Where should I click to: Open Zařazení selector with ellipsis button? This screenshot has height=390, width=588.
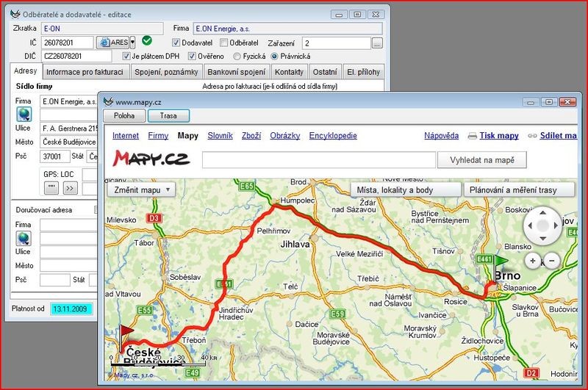click(376, 43)
